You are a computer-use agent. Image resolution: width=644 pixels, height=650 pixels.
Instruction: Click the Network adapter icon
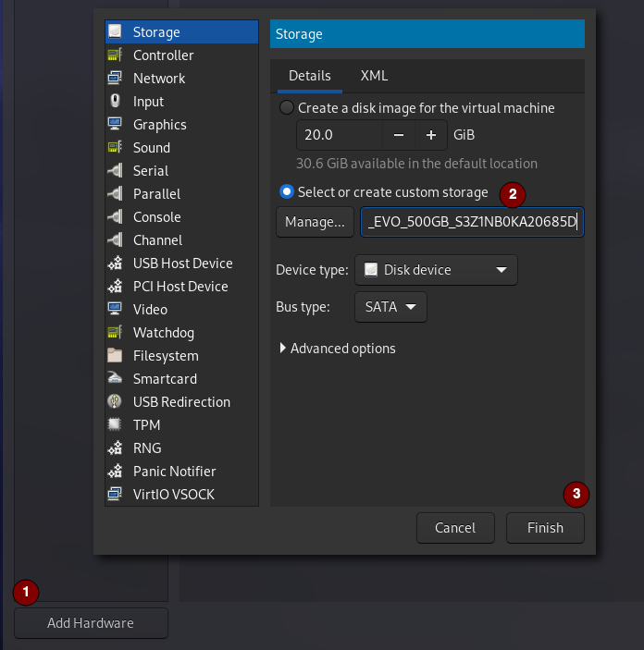[115, 78]
